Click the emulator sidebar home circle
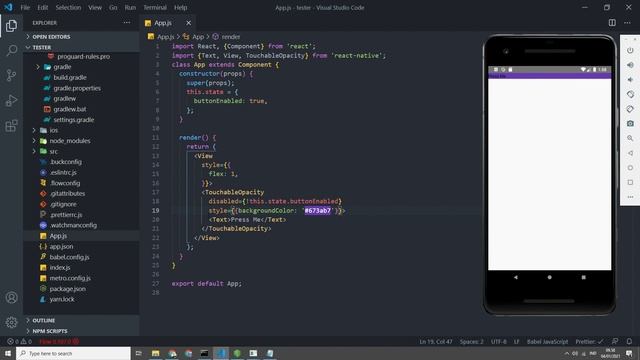Image resolution: width=640 pixels, height=360 pixels. point(630,168)
